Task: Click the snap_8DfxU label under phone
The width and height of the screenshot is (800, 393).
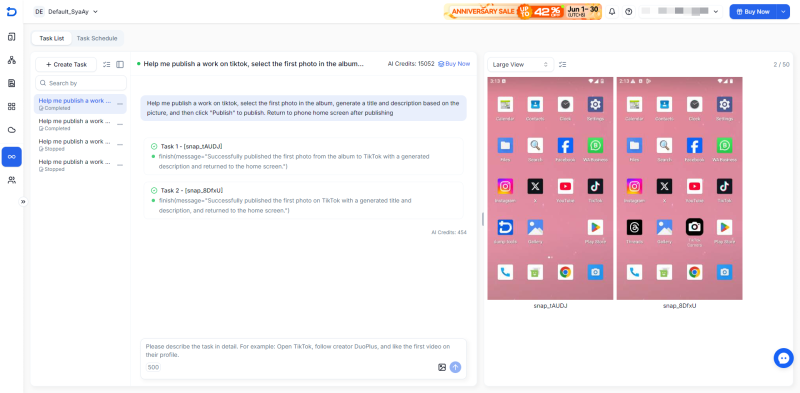Action: coord(680,306)
